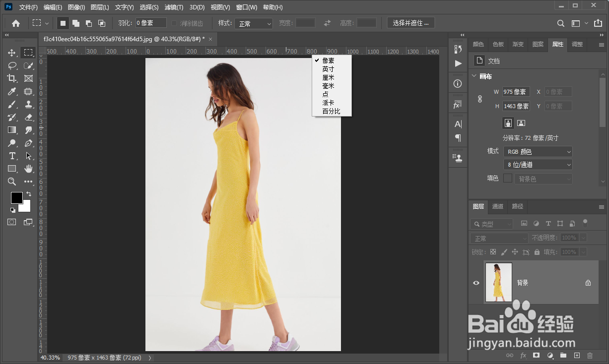This screenshot has height=364, width=609.
Task: Select the Frame tool
Action: 28,78
